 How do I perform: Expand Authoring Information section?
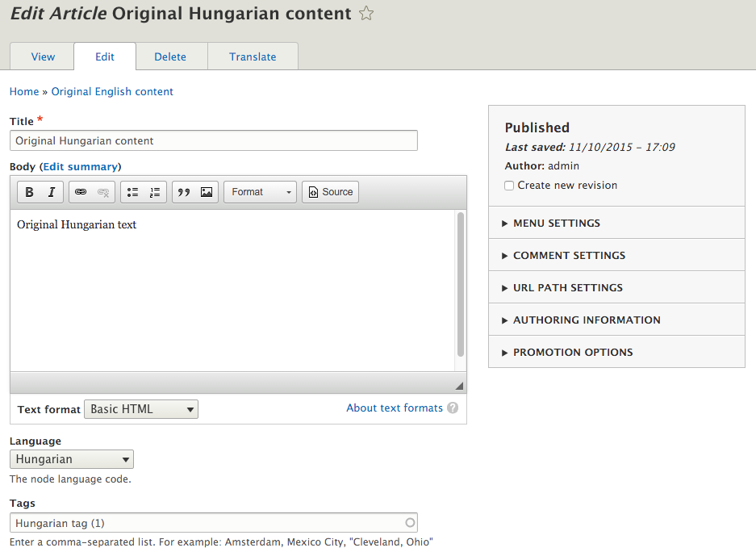pos(616,320)
